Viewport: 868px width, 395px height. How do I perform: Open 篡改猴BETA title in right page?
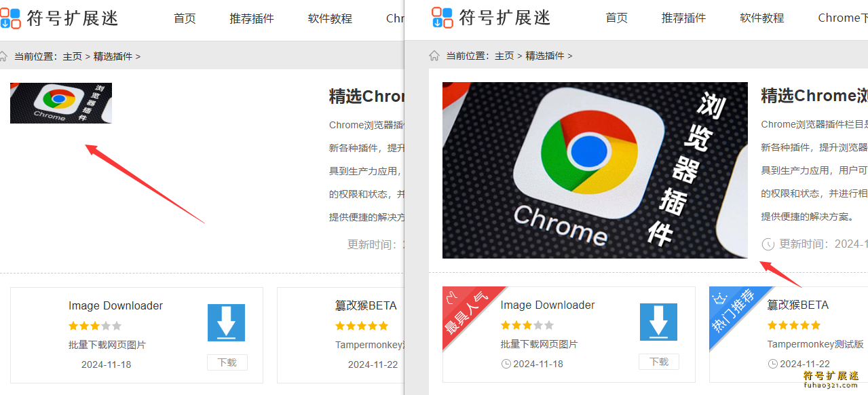point(798,305)
